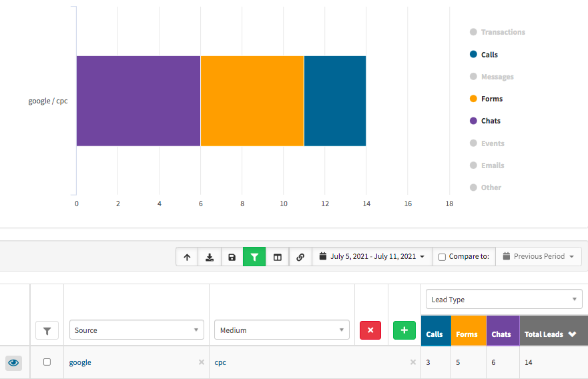
Task: Toggle Calls series in the legend
Action: [484, 55]
